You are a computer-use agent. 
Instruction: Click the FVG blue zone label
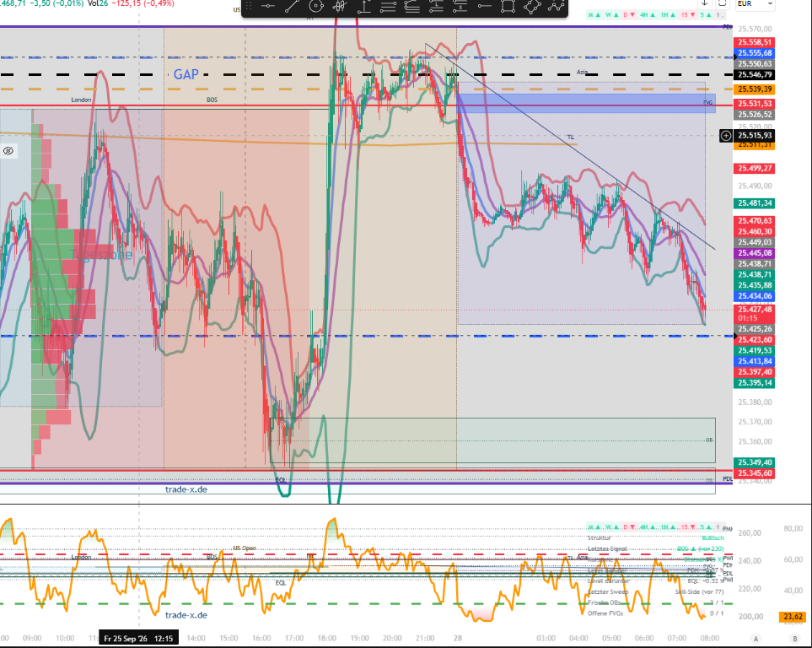(708, 103)
